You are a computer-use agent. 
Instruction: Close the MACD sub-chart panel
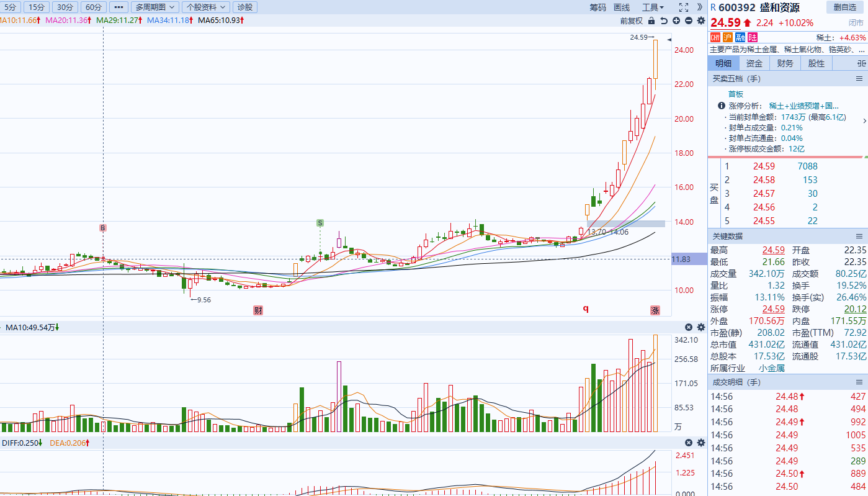689,443
